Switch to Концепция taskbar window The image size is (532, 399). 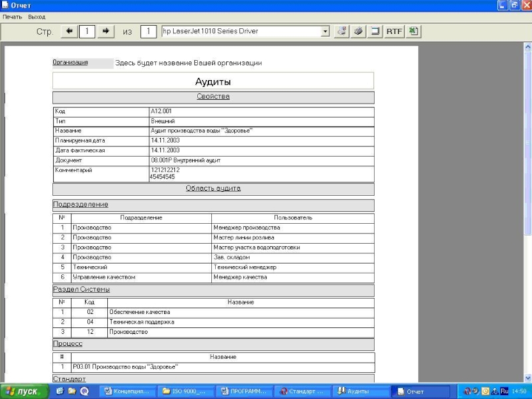click(128, 392)
